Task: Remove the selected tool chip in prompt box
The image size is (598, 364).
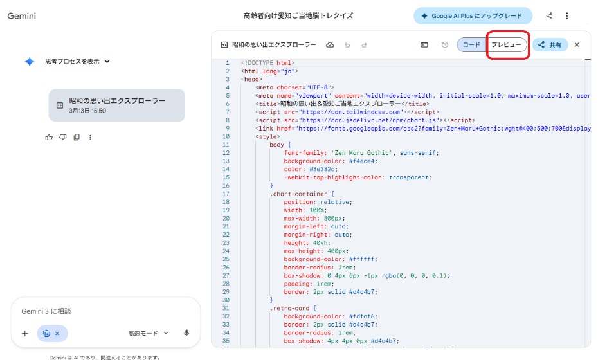Action: 57,333
